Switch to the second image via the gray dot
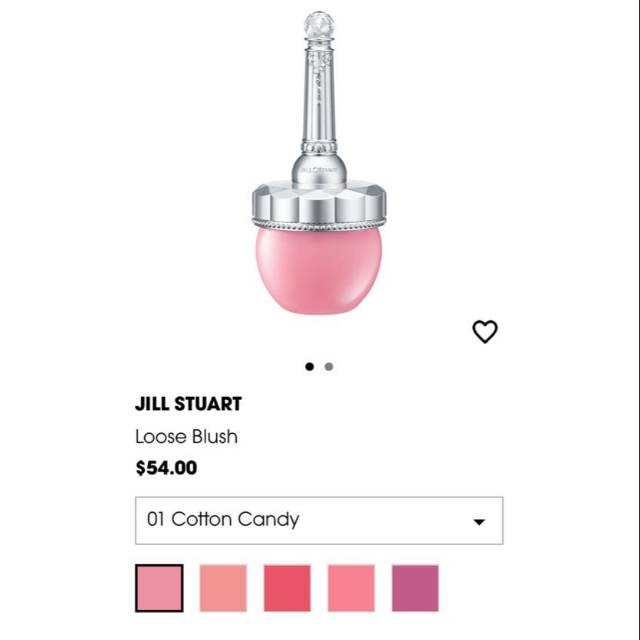Viewport: 640px width, 640px height. [329, 367]
